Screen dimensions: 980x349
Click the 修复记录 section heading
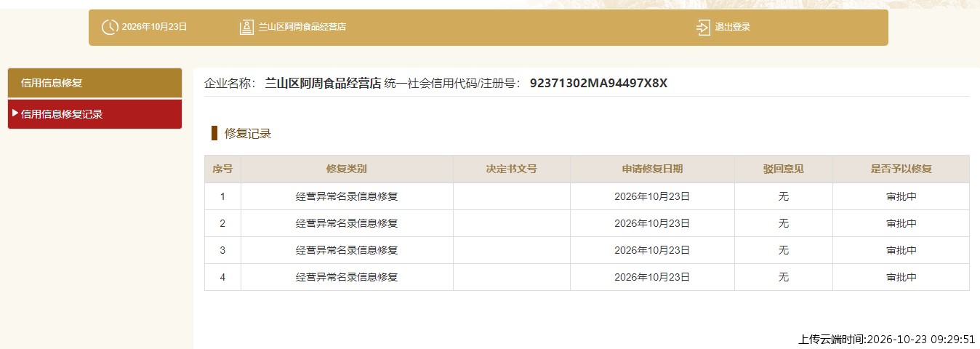click(248, 134)
